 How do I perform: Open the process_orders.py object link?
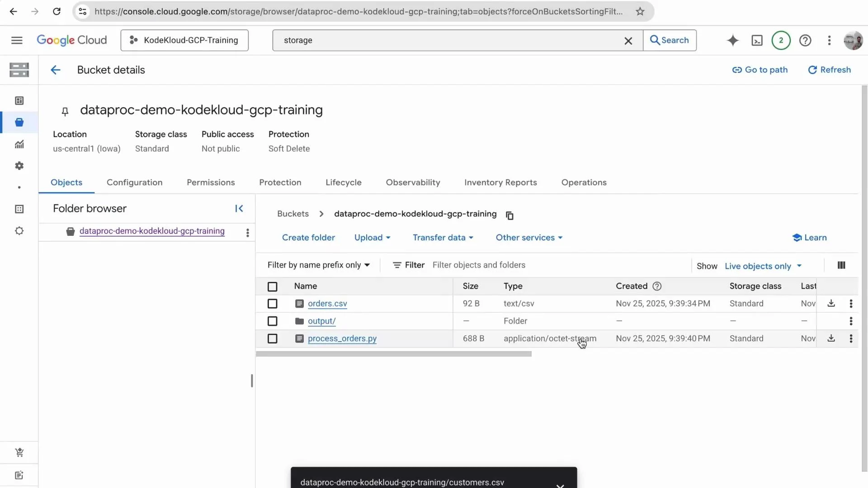click(x=342, y=338)
